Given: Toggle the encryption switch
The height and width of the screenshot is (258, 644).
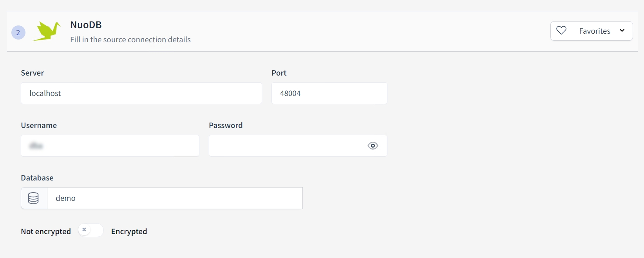Looking at the screenshot, I should coord(90,230).
